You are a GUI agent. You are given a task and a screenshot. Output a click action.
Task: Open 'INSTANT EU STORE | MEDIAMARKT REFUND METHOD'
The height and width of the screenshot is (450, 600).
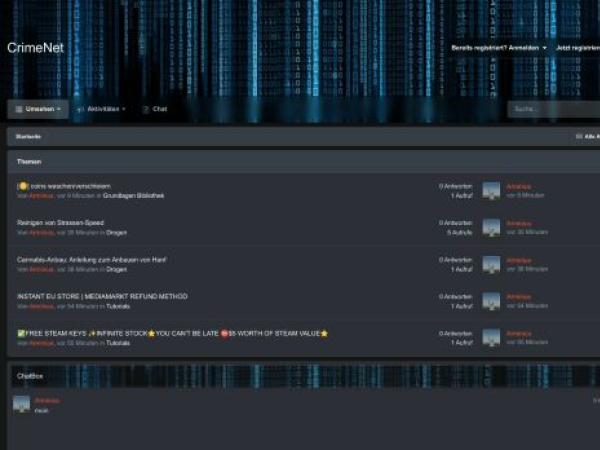point(102,297)
